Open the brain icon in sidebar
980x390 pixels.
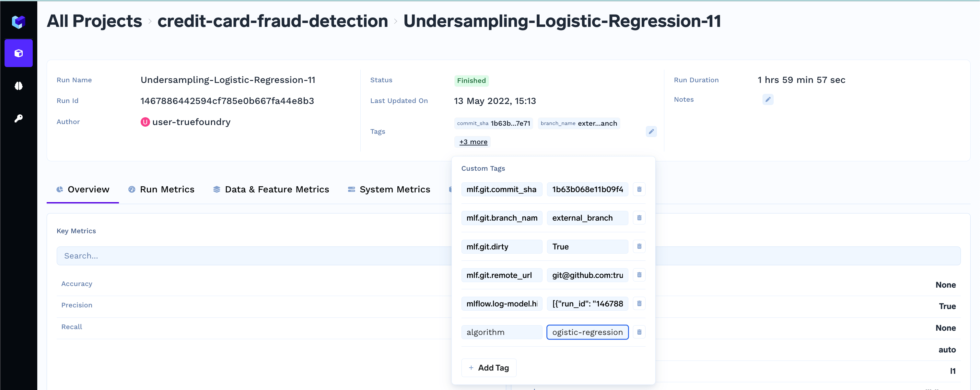point(18,86)
